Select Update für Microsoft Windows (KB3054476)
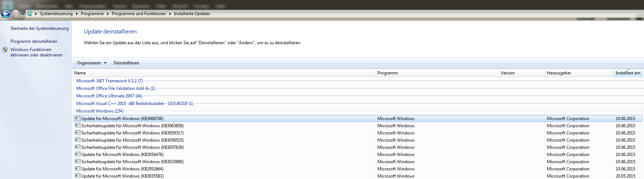Image resolution: width=644 pixels, height=179 pixels. tap(122, 155)
